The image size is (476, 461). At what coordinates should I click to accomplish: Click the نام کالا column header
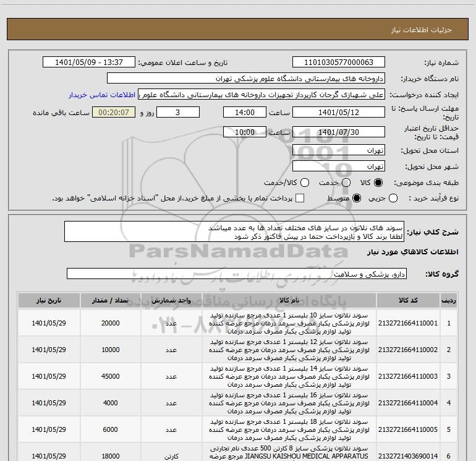(x=289, y=301)
